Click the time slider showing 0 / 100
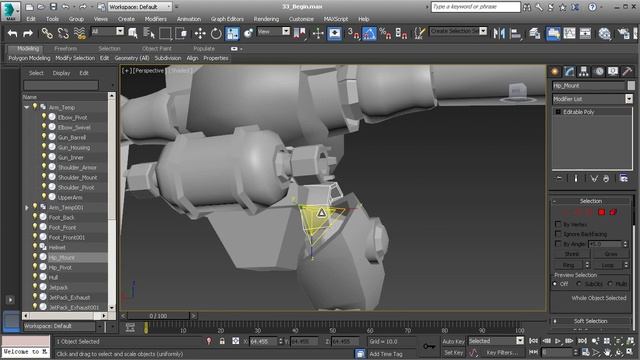The width and height of the screenshot is (640, 360). click(158, 316)
